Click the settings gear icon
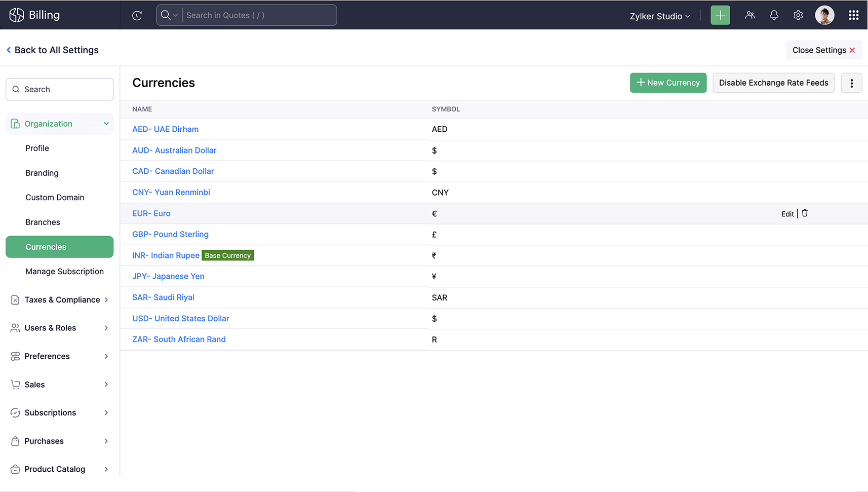Screen dimensions: 868x492 798,15
